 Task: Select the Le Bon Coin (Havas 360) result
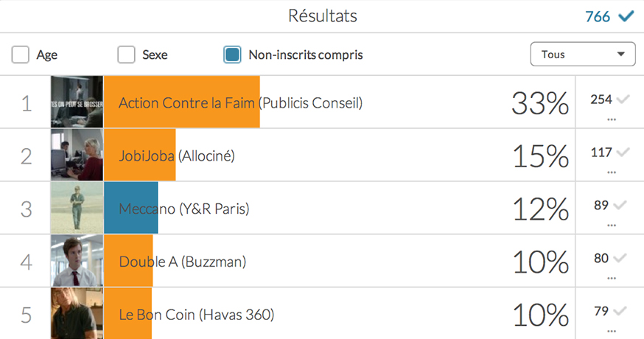(196, 315)
